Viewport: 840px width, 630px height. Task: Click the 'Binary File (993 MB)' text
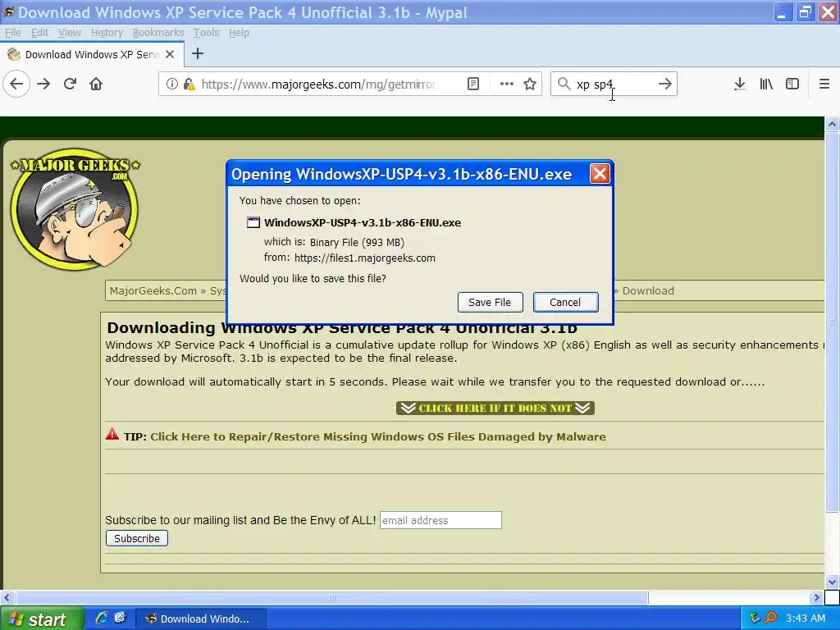357,243
